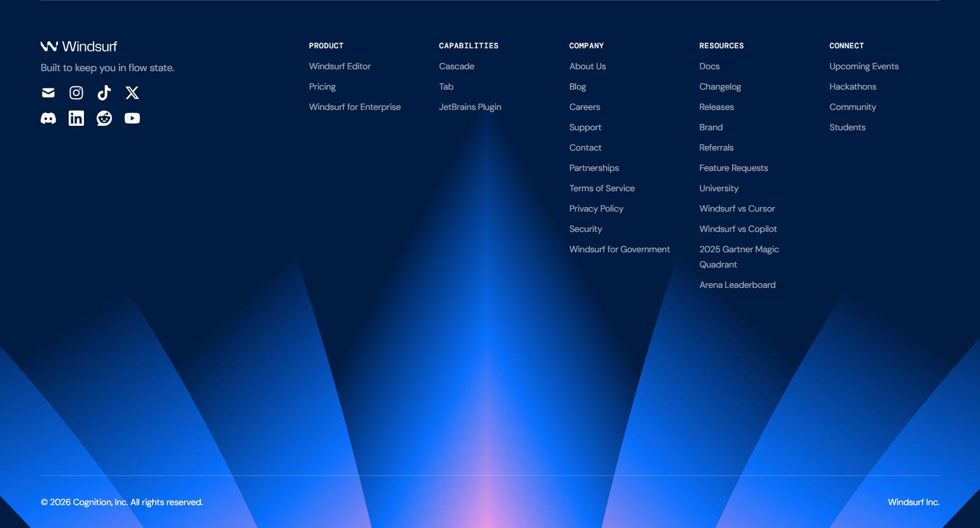
Task: Click the Arena Leaderboard link
Action: click(x=737, y=285)
